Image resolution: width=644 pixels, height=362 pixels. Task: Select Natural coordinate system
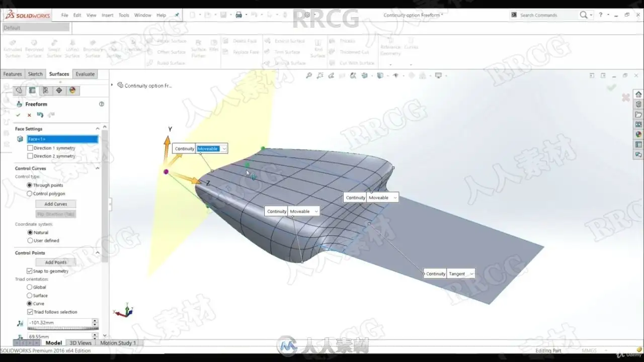click(30, 232)
